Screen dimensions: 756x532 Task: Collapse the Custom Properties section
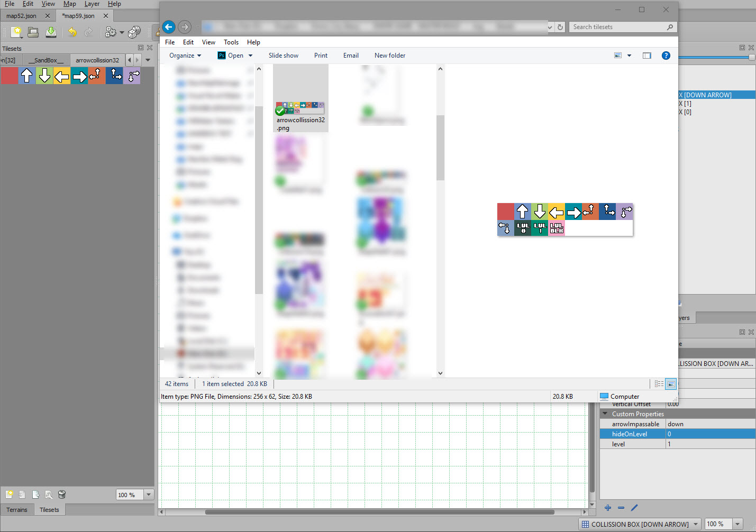coord(605,414)
